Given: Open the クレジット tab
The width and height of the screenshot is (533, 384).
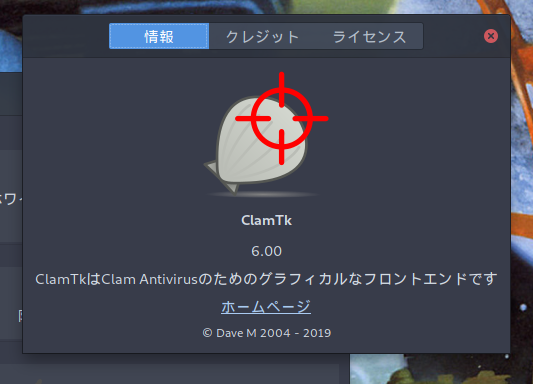Looking at the screenshot, I should (262, 36).
